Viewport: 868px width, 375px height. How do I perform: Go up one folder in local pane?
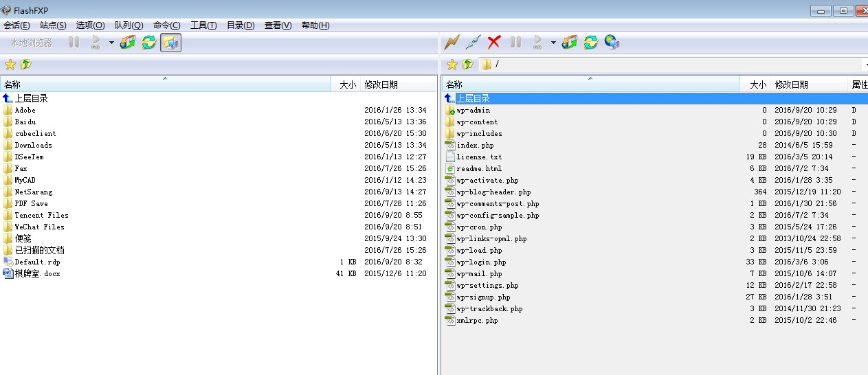point(26,65)
